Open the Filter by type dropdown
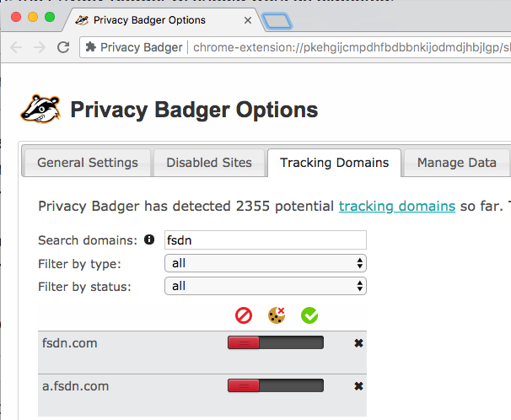The height and width of the screenshot is (420, 511). click(266, 263)
